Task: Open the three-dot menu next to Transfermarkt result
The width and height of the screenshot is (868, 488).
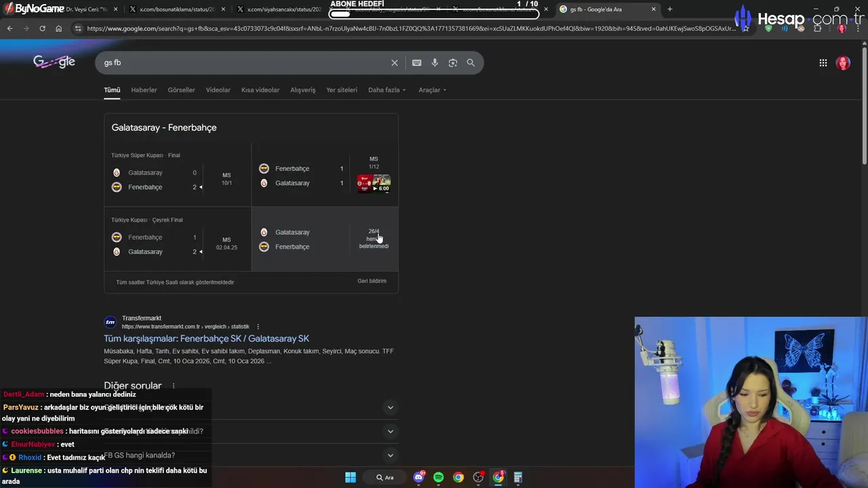Action: (258, 327)
